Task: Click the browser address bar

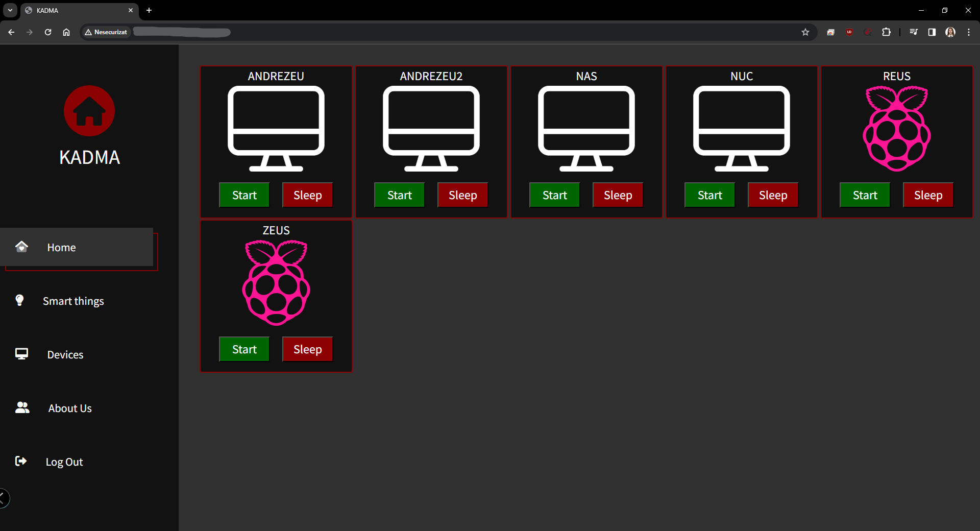Action: 459,32
